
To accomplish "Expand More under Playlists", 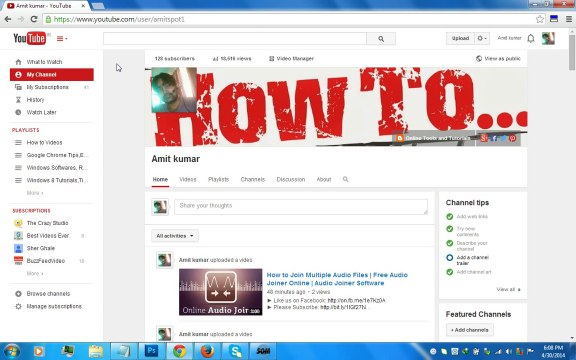I will click(35, 193).
